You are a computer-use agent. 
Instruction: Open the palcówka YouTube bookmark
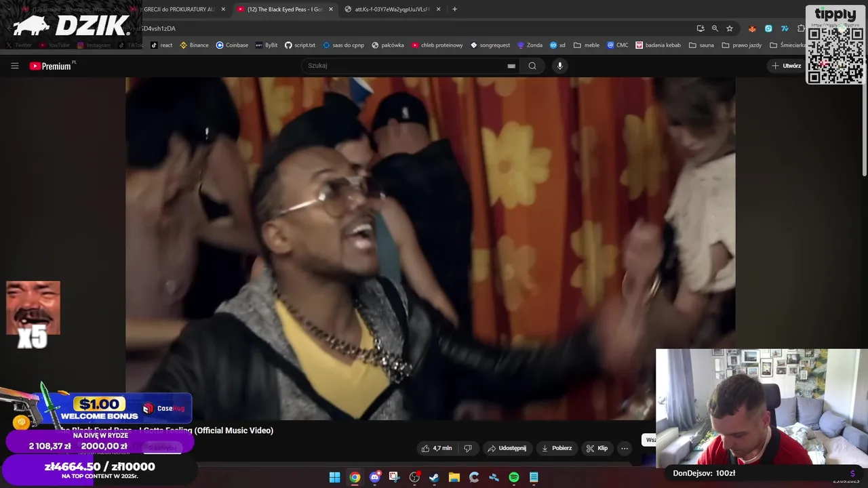tap(387, 45)
